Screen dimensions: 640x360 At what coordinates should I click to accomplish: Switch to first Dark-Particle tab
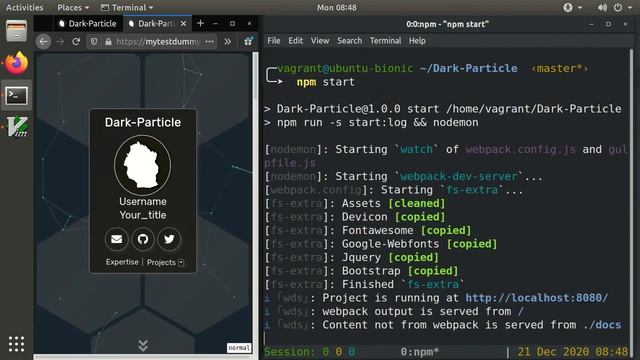click(88, 24)
